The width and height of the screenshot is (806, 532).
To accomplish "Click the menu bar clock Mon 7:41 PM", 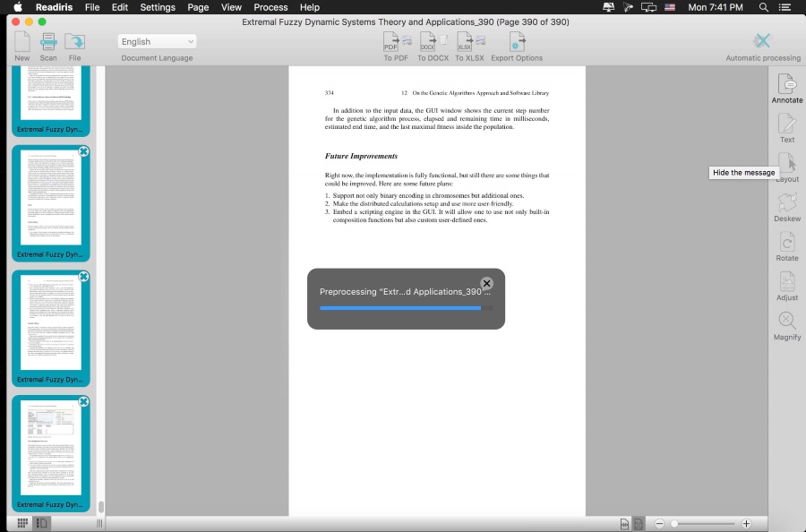I will 716,7.
